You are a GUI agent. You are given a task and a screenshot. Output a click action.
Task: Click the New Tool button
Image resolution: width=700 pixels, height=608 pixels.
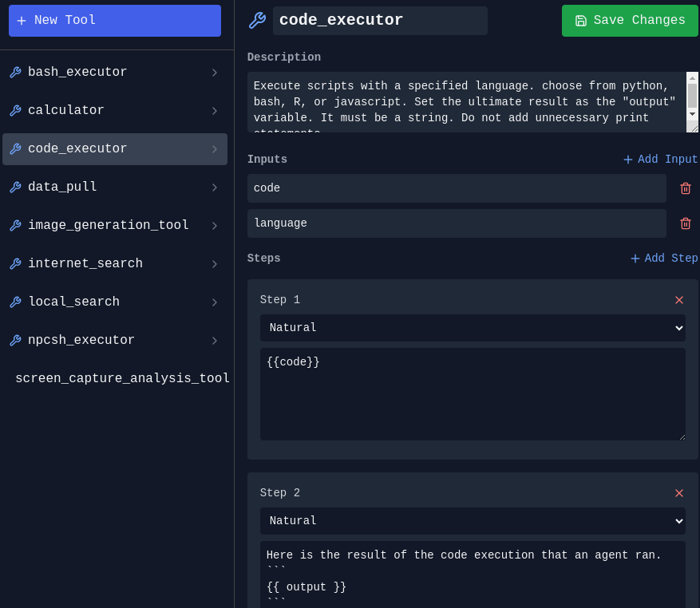click(115, 21)
